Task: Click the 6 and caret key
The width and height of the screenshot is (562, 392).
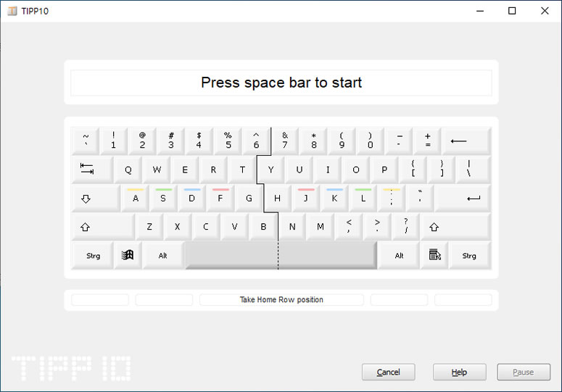Action: [x=256, y=141]
